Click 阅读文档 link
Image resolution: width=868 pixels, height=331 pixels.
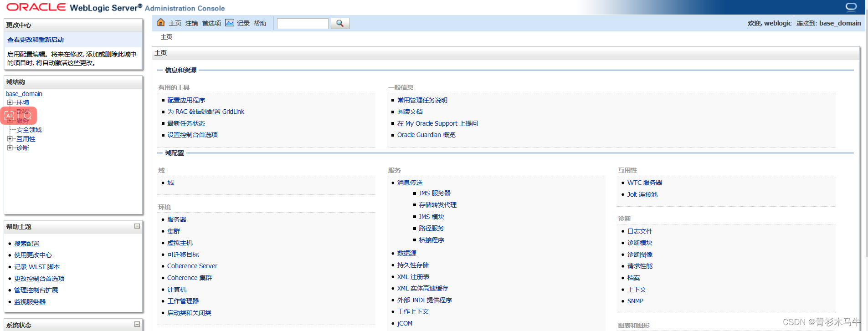click(x=410, y=112)
